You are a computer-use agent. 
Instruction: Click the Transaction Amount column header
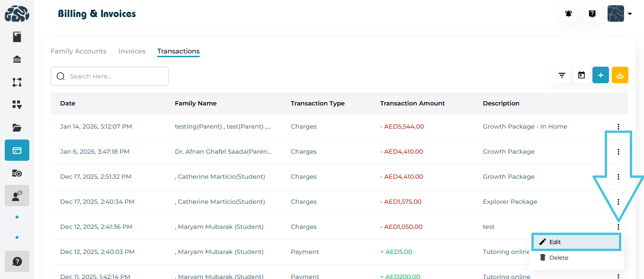click(412, 103)
